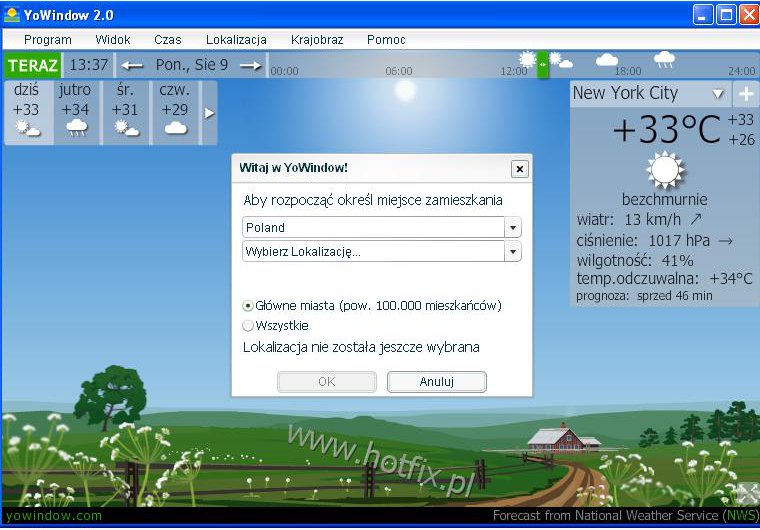Screen dimensions: 760x530
Task: Open the Krajobraz menu
Action: [317, 40]
